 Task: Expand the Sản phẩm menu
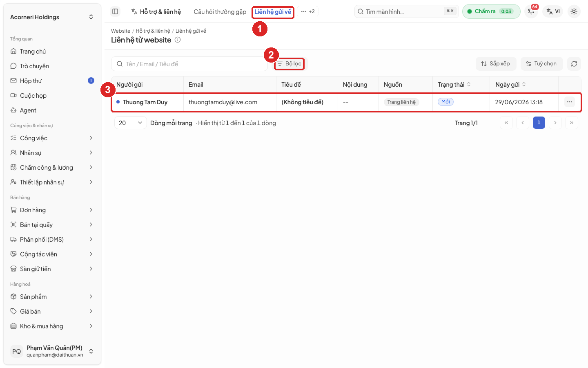tap(52, 297)
